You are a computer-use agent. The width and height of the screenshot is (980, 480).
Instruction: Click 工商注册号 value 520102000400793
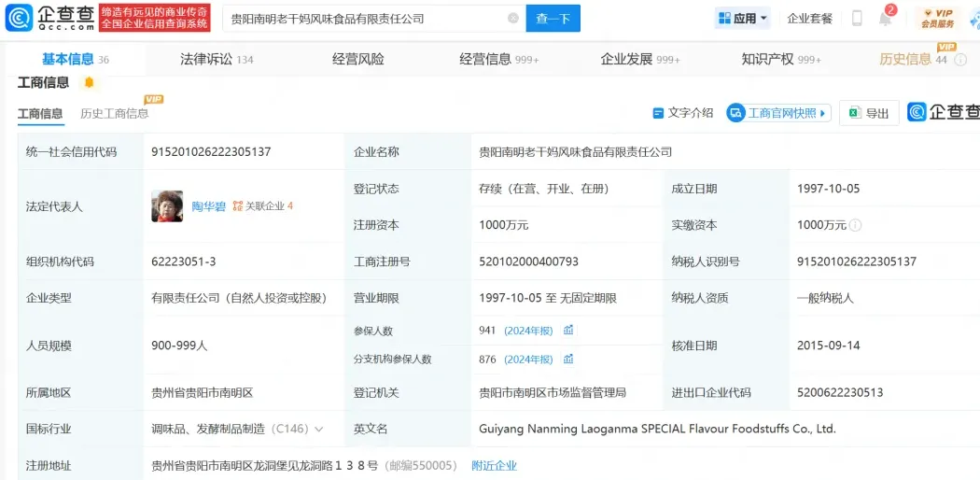pyautogui.click(x=529, y=261)
